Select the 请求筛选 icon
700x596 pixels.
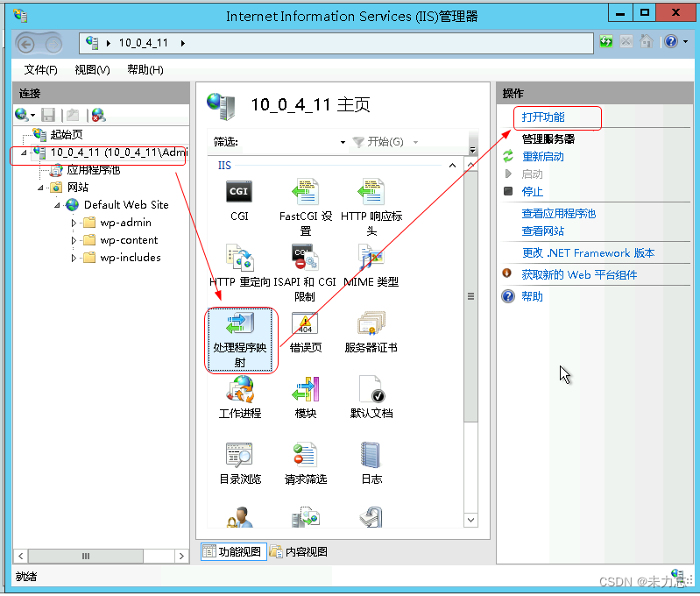[x=306, y=455]
